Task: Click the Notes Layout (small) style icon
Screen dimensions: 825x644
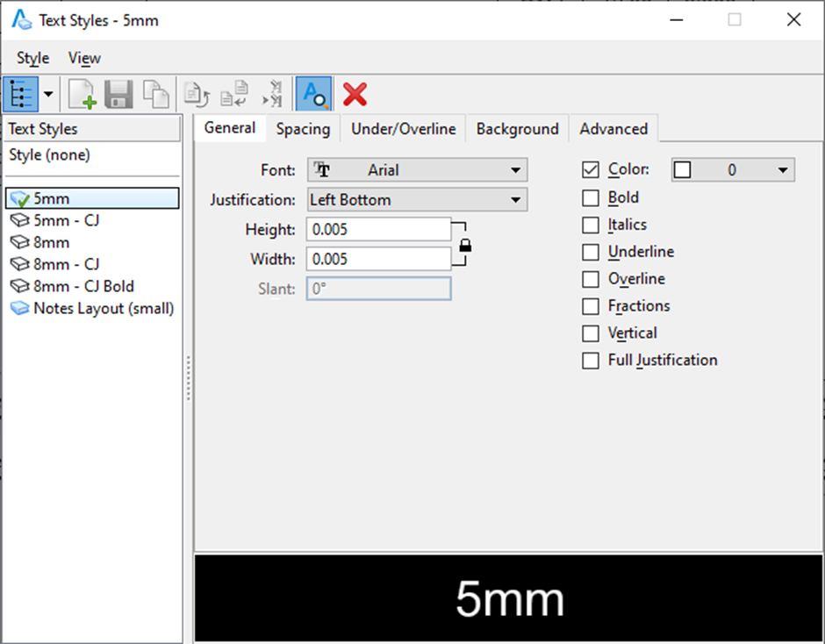Action: coord(20,308)
